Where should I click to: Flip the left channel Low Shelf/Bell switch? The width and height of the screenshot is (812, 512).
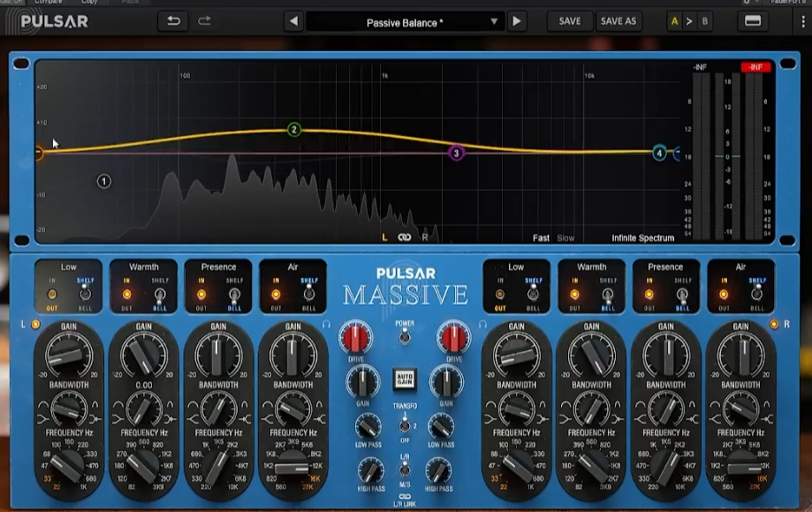[85, 294]
